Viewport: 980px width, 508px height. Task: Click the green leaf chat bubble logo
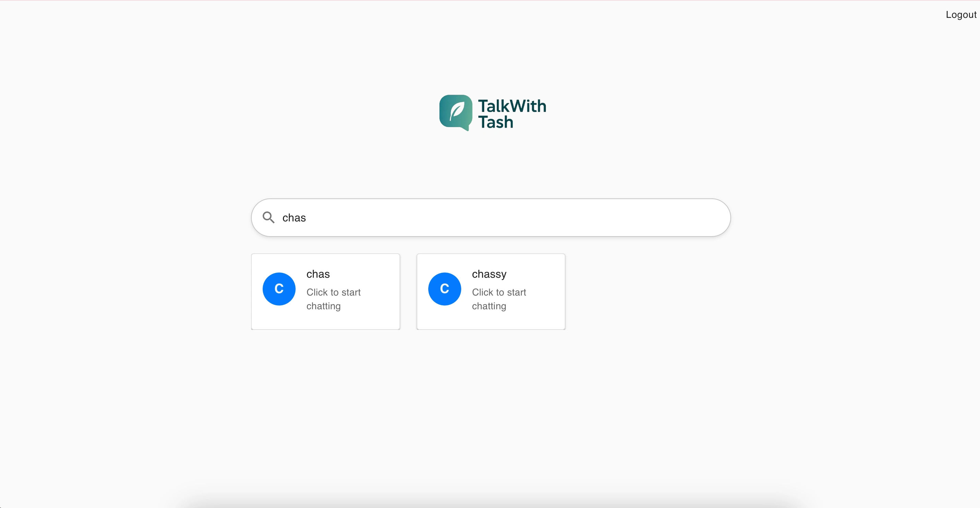pos(456,113)
